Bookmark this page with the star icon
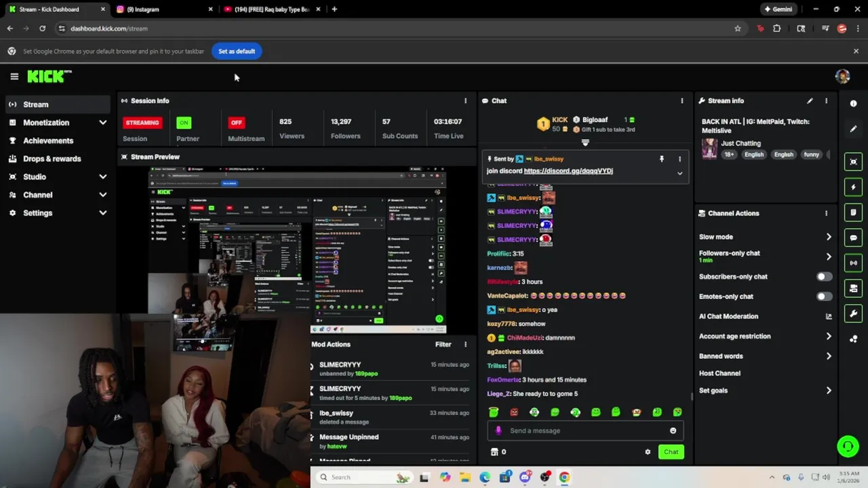Screen dimensions: 868x488 (738, 28)
